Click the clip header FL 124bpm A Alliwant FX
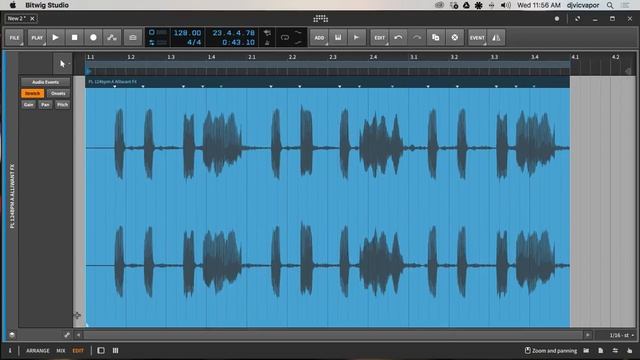This screenshot has width=640, height=360. click(x=113, y=82)
